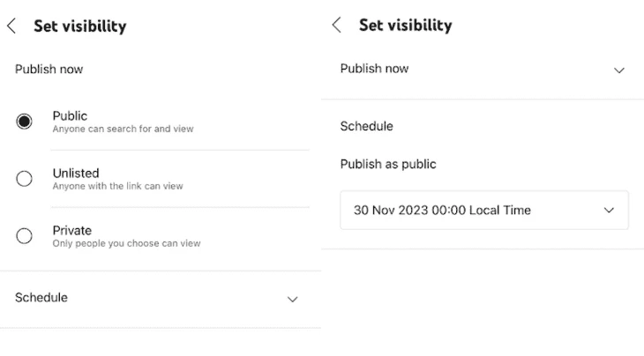Select the Private radio button
The image size is (644, 356).
(24, 236)
